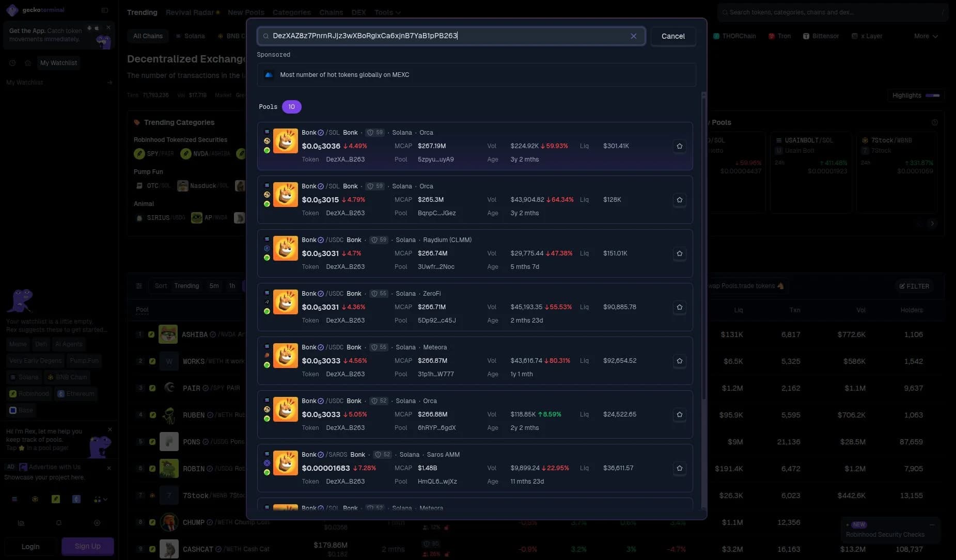Viewport: 956px width, 560px height.
Task: Filter pools by X Layer chain
Action: coord(867,36)
